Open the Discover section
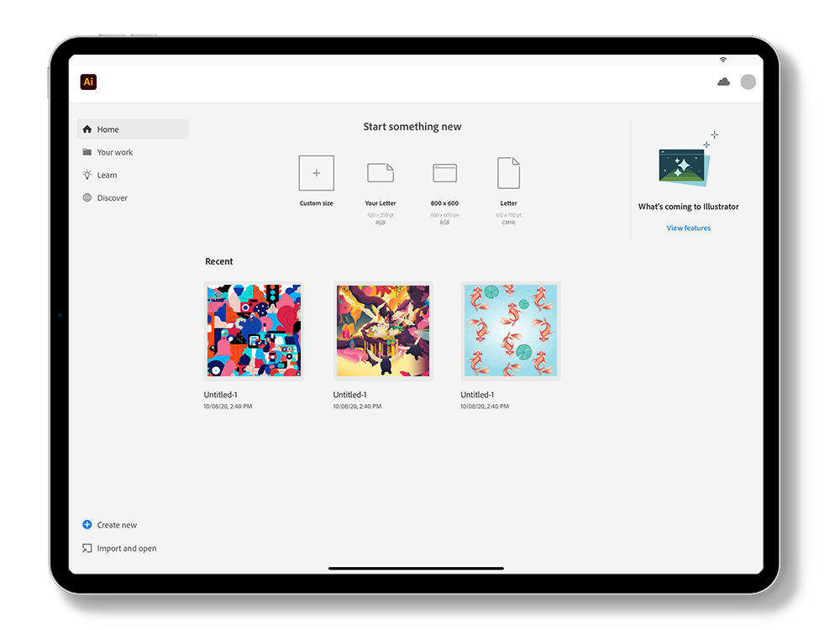Screen dimensions: 840x630 112,198
